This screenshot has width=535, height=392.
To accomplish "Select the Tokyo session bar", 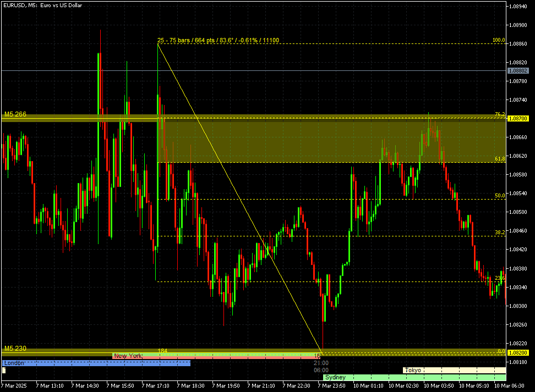I will [x=454, y=370].
